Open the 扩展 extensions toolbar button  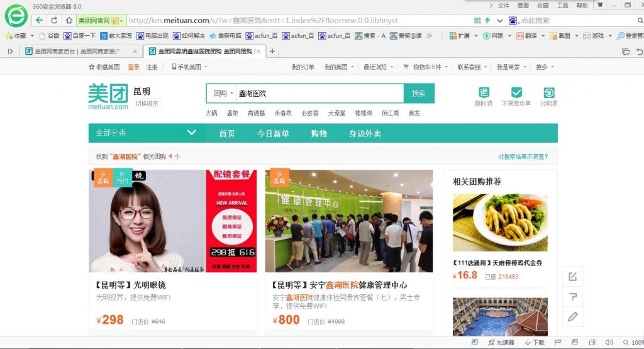pos(460,36)
